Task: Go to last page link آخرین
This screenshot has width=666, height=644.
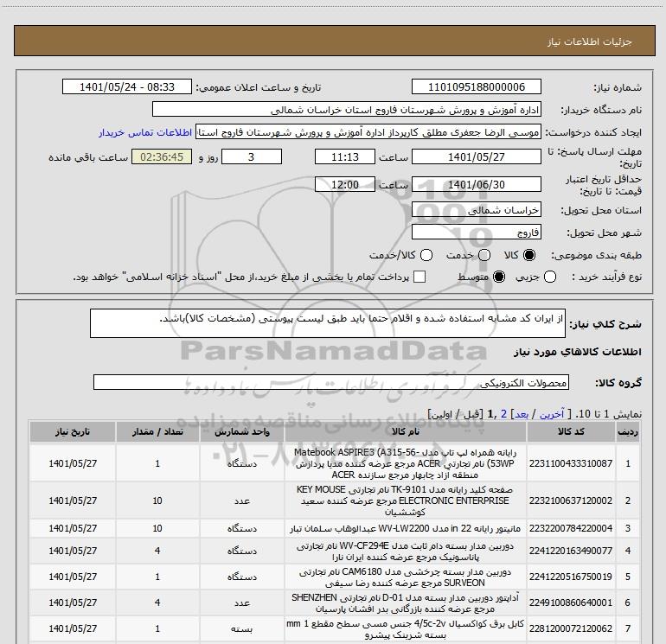Action: click(552, 414)
